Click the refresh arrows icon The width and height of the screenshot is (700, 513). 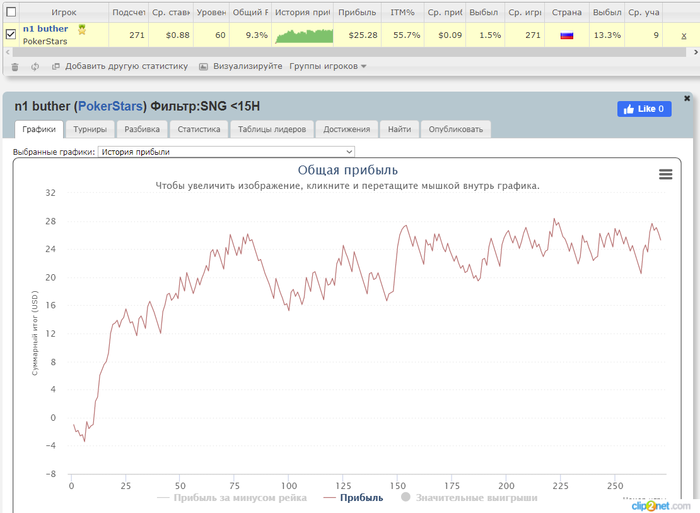pos(35,67)
